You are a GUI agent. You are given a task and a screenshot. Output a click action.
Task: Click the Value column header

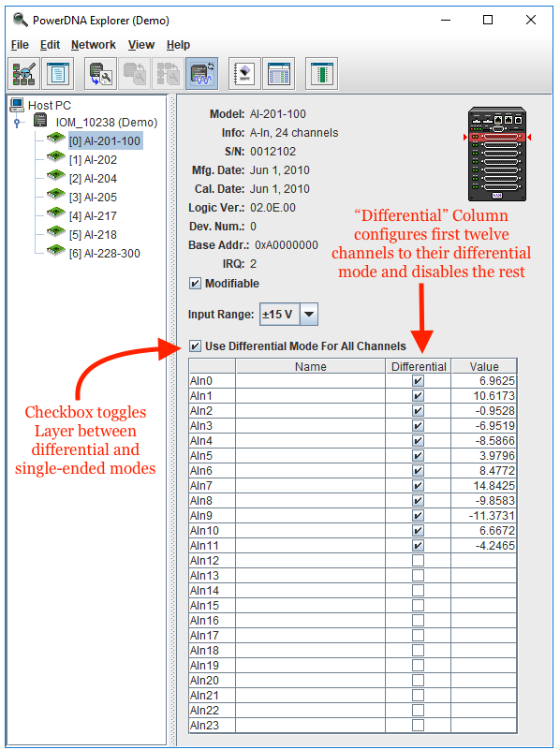coord(484,366)
